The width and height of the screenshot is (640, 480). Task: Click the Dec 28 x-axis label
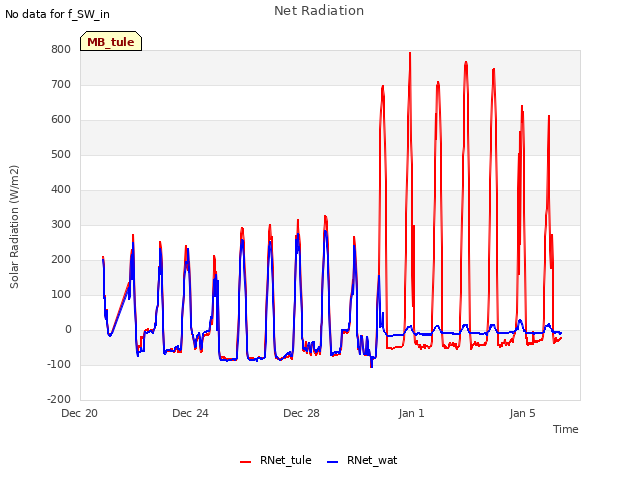pyautogui.click(x=301, y=413)
